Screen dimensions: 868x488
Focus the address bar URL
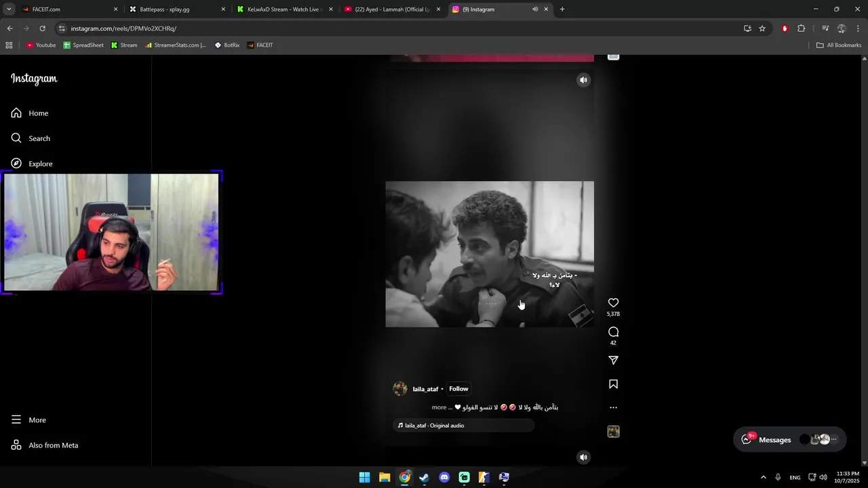[123, 28]
